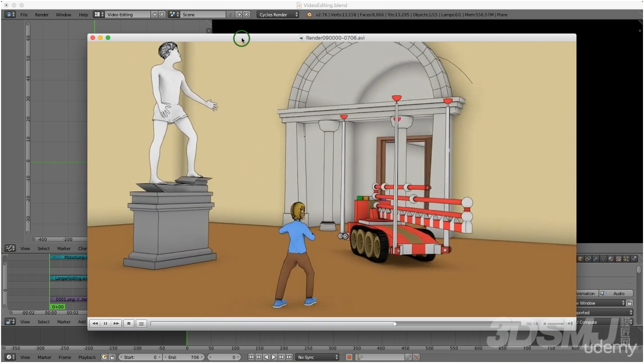Viewport: 644px width, 363px height.
Task: Open the Render menu
Action: pyautogui.click(x=42, y=15)
